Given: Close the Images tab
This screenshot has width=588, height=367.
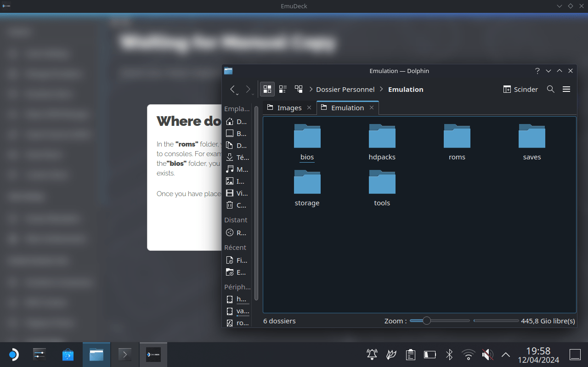Looking at the screenshot, I should [309, 107].
